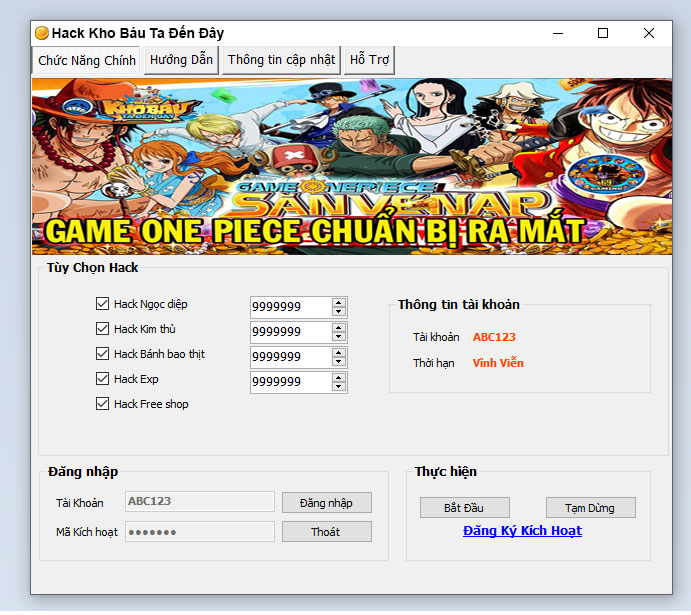691x615 pixels.
Task: Increase the Bánh bao thịt value up arrow
Action: click(338, 353)
